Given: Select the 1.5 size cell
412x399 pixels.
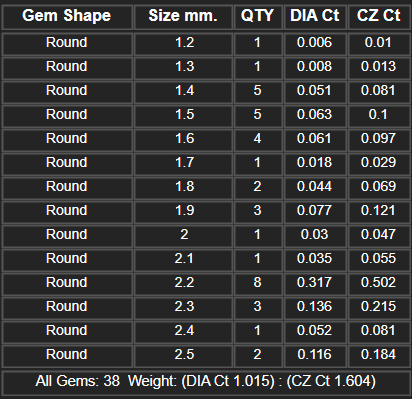Looking at the screenshot, I should click(183, 115).
